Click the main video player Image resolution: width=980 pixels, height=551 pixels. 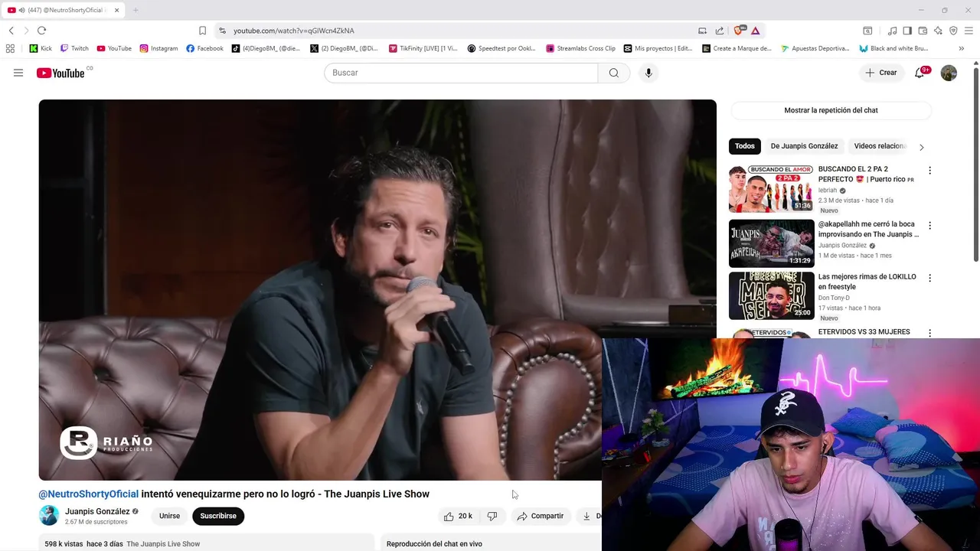pyautogui.click(x=377, y=290)
